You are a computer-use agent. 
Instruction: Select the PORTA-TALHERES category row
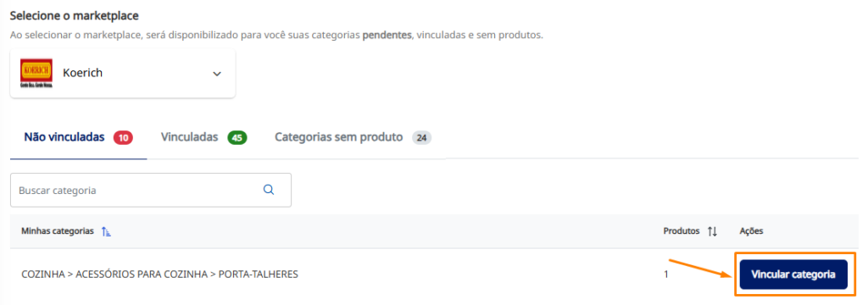434,274
